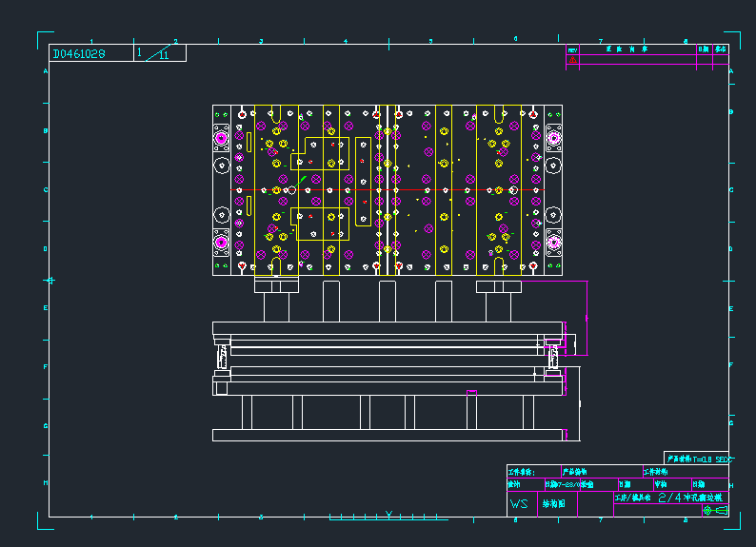Select the left spring in the side view
Image resolution: width=756 pixels, height=547 pixels.
(x=223, y=357)
